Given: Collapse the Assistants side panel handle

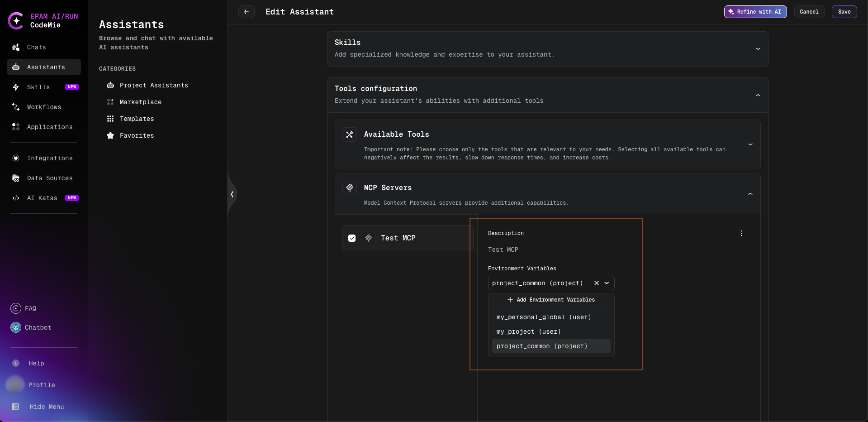Looking at the screenshot, I should tap(232, 194).
